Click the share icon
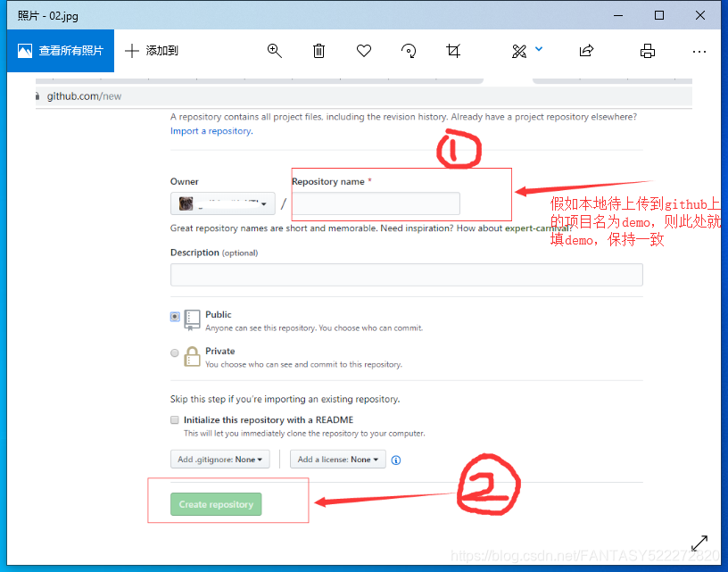Image resolution: width=728 pixels, height=572 pixels. [586, 51]
